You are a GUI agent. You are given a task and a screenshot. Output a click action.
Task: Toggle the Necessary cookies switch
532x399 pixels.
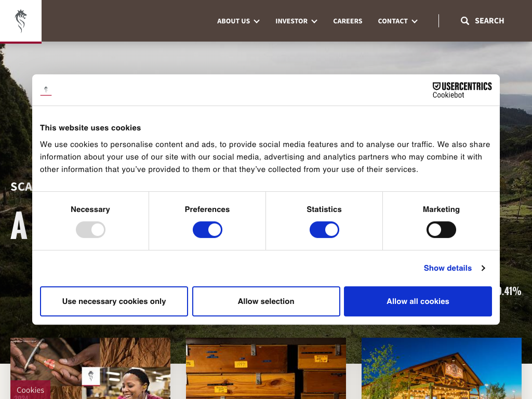90,230
